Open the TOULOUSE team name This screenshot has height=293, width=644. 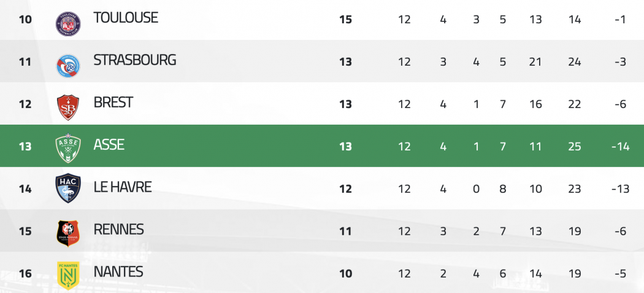(x=126, y=18)
